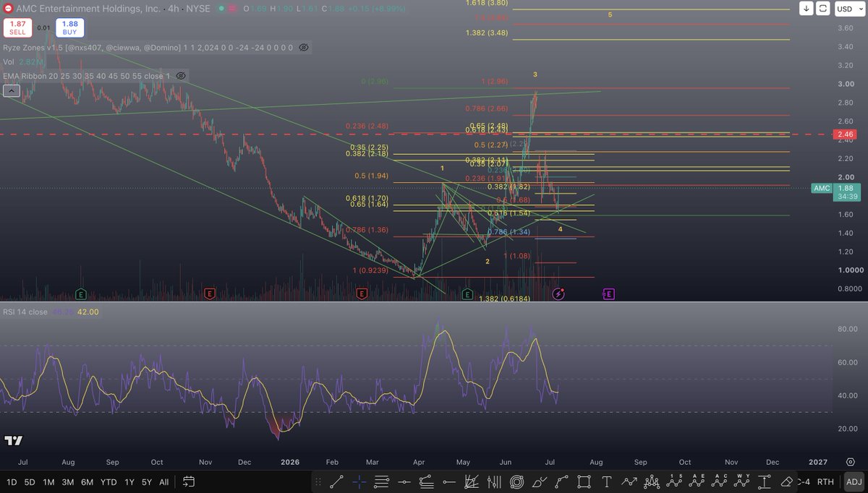
Task: Open the red earnings marker near November
Action: point(210,294)
